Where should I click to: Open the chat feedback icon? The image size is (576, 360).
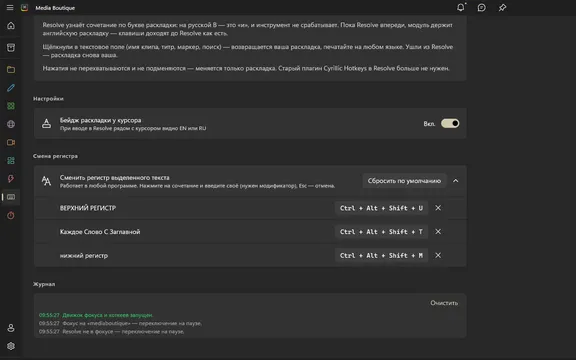(x=482, y=8)
